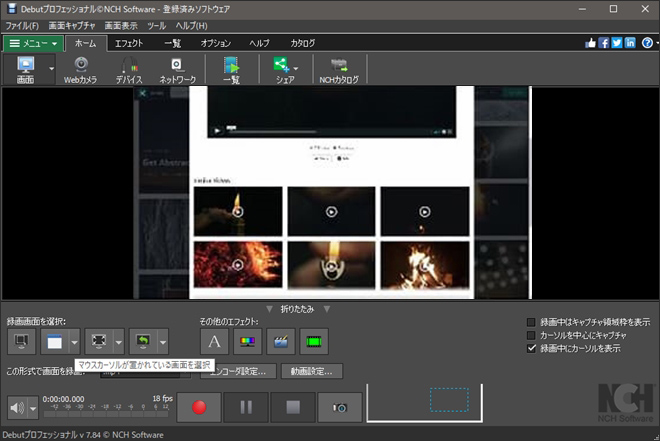660x441 pixels.
Task: Click the green screen effect icon
Action: (314, 341)
